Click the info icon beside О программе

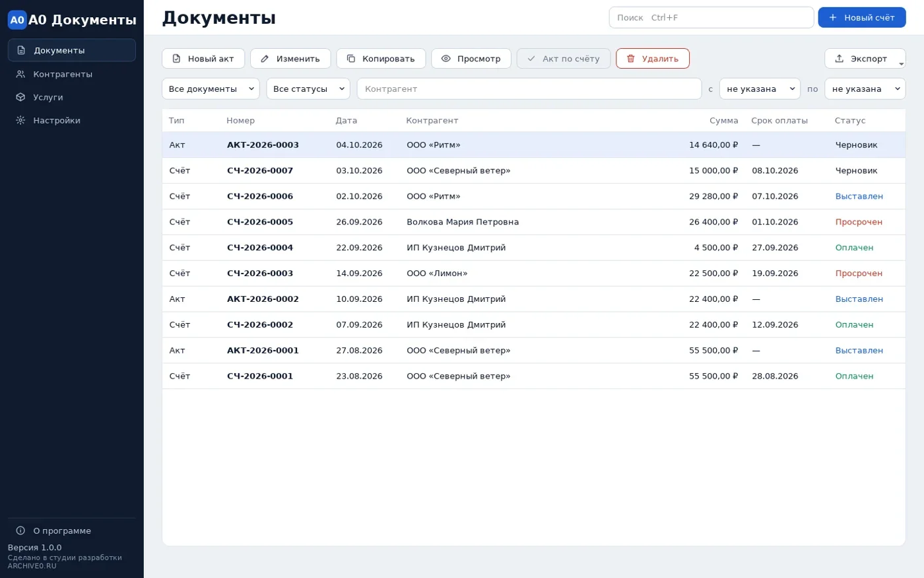[20, 530]
